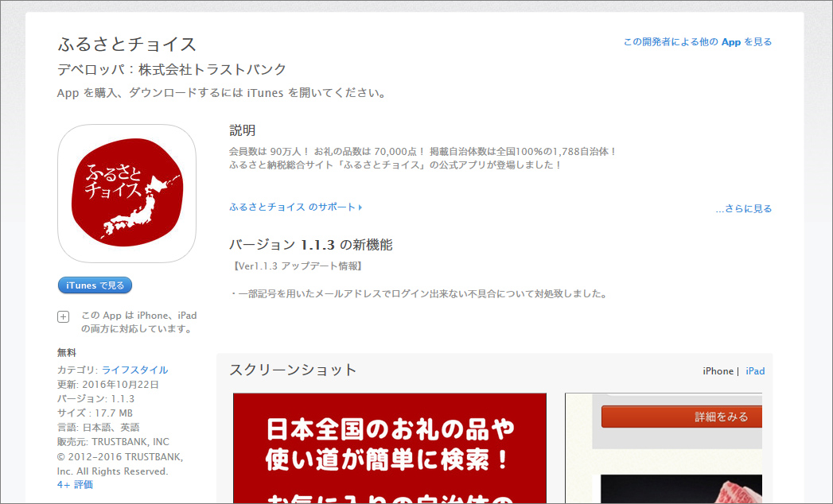The height and width of the screenshot is (504, 833).
Task: Click the ふるさとチョイス app icon
Action: pyautogui.click(x=127, y=193)
